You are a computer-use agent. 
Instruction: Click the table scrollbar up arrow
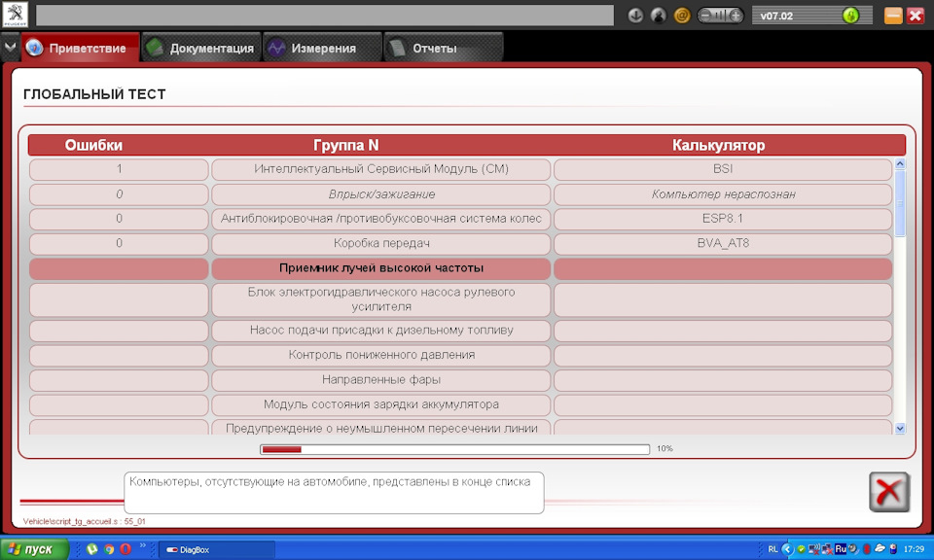pyautogui.click(x=899, y=163)
